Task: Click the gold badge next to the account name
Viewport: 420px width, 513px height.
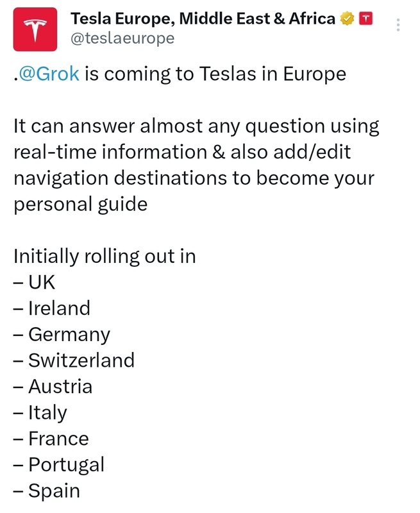Action: (346, 18)
